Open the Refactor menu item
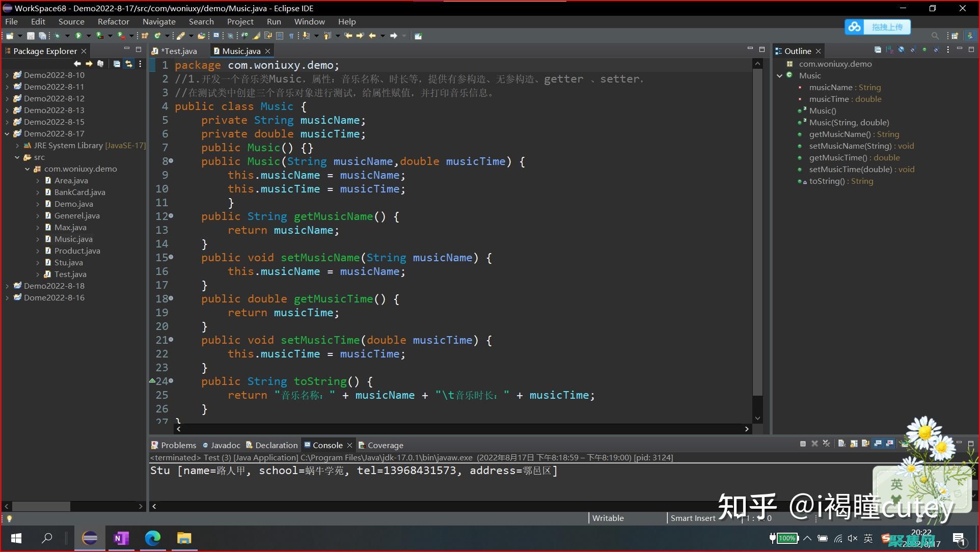The width and height of the screenshot is (980, 552). [x=113, y=21]
